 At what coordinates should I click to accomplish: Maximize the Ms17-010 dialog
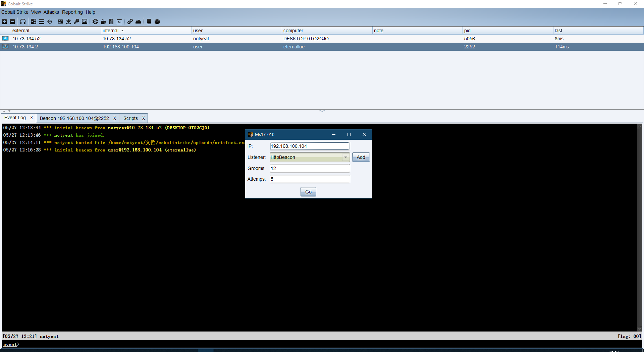click(x=349, y=134)
